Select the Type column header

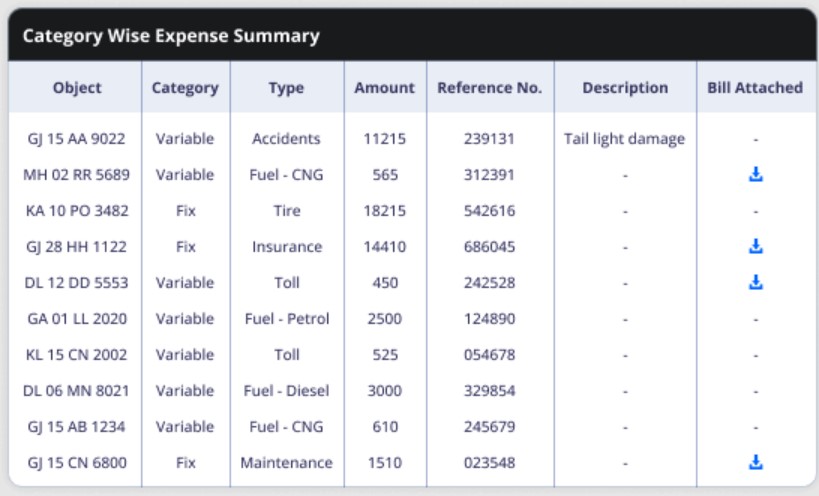tap(286, 88)
